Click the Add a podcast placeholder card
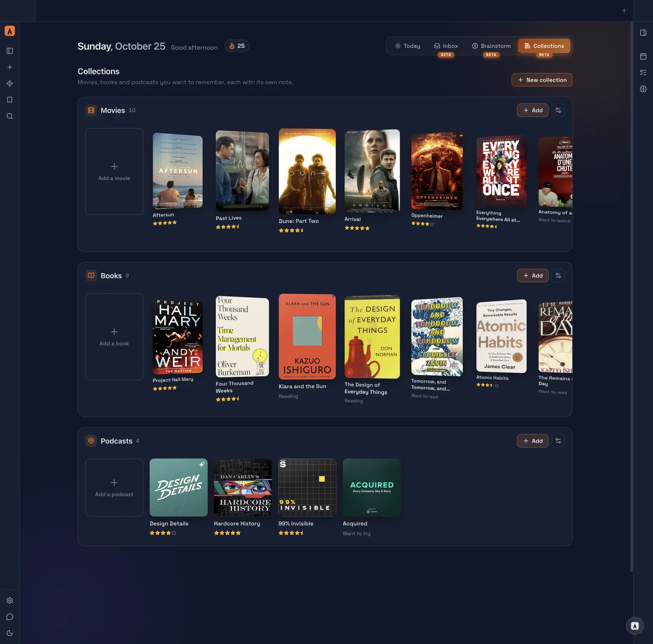Viewport: 653px width, 644px height. pos(114,487)
